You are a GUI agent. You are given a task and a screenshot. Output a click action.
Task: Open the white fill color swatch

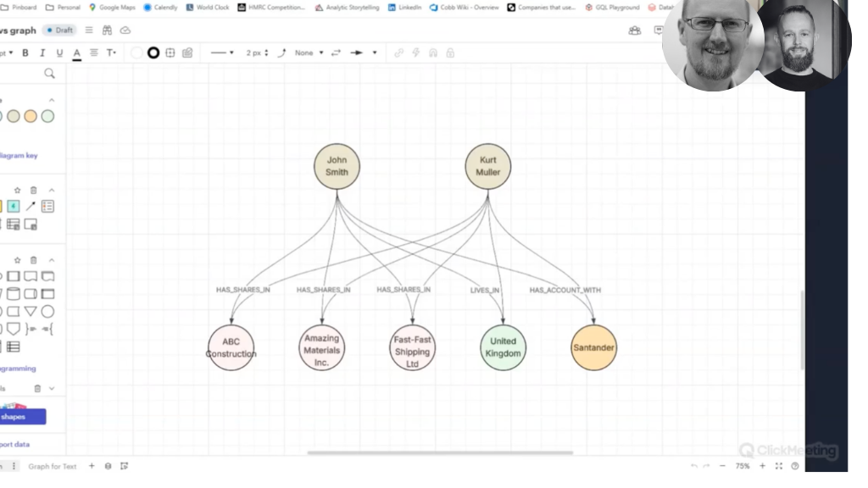tap(136, 53)
